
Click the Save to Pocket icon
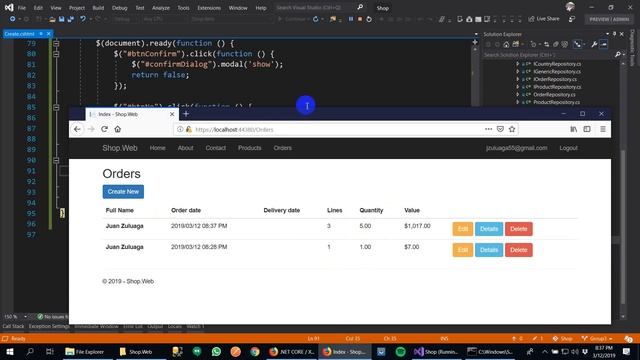click(500, 129)
